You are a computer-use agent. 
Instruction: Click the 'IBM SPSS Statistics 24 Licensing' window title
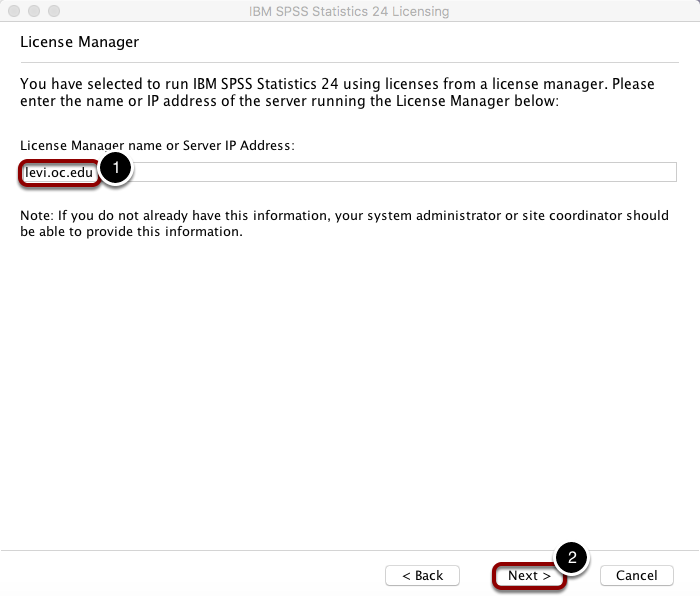tap(349, 11)
